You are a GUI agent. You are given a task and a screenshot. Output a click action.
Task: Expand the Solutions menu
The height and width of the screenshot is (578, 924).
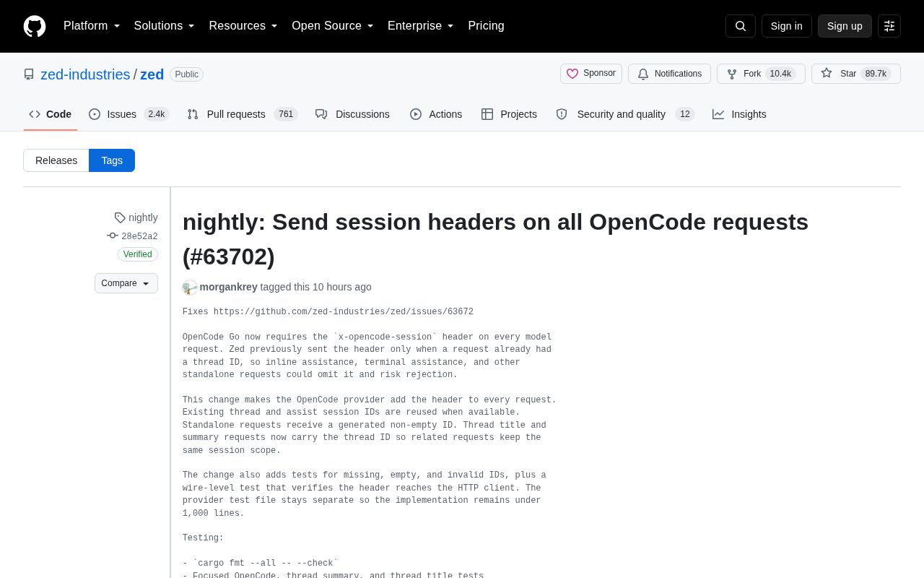coord(164,26)
